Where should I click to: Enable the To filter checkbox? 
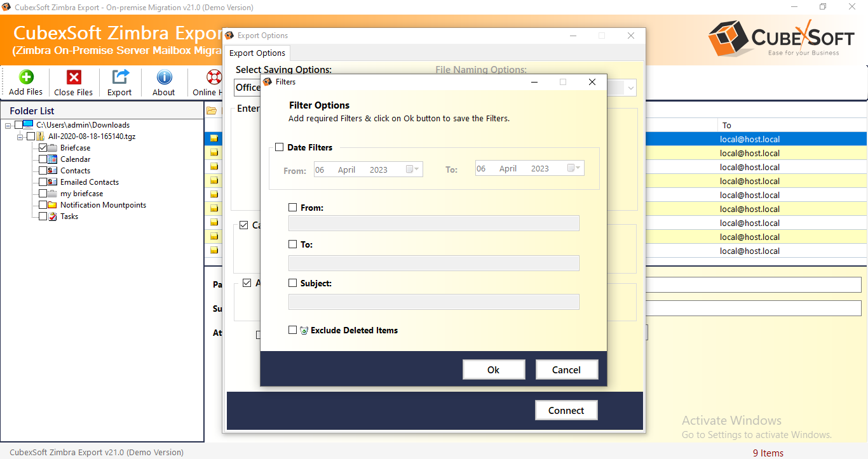(x=292, y=244)
